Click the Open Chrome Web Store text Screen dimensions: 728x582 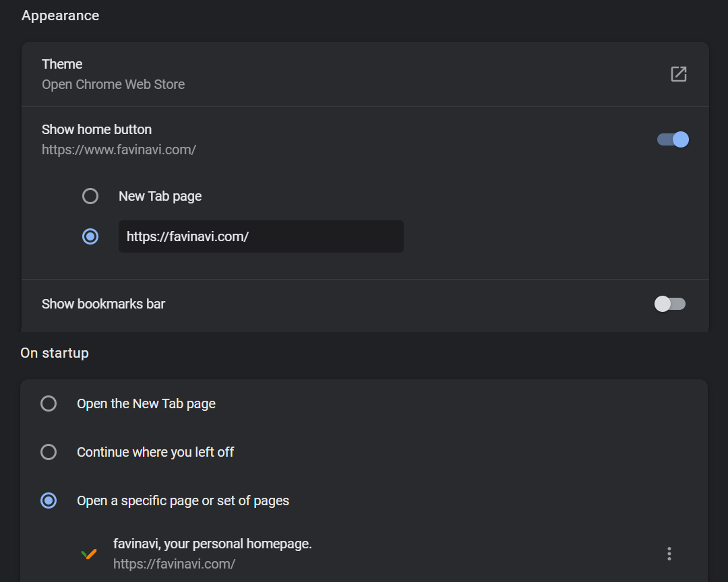point(113,85)
